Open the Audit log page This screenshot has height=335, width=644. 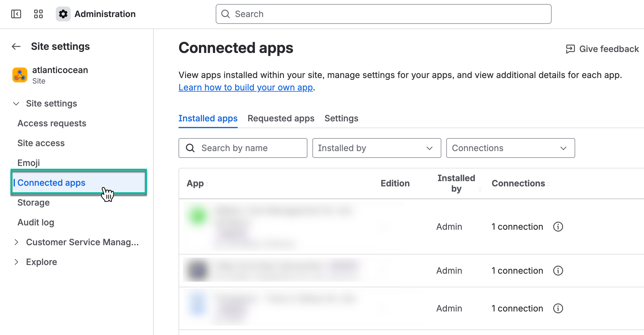click(36, 222)
